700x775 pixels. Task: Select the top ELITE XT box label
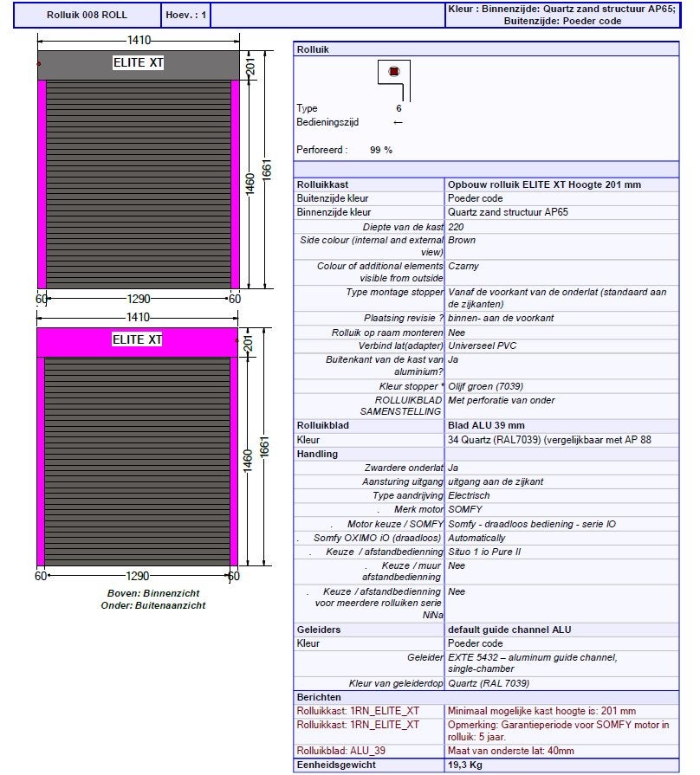coord(139,62)
